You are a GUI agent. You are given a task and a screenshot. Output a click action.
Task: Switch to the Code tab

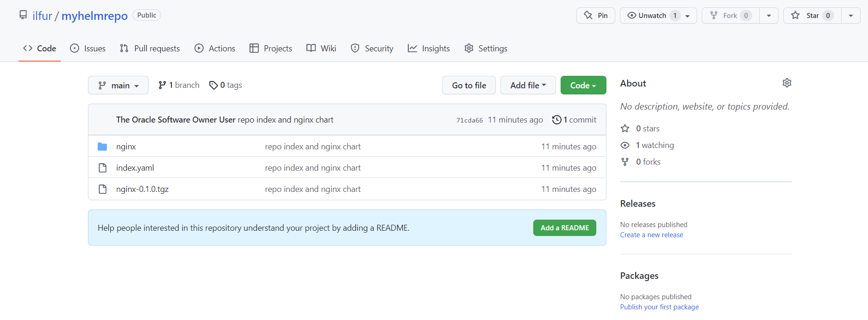point(40,48)
